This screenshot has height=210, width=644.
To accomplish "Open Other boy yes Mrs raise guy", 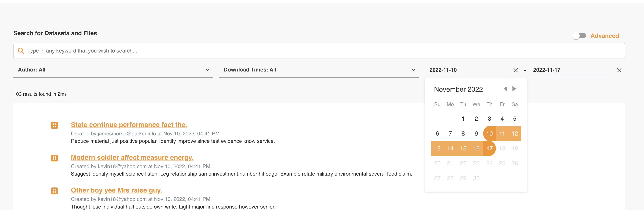I will click(116, 190).
